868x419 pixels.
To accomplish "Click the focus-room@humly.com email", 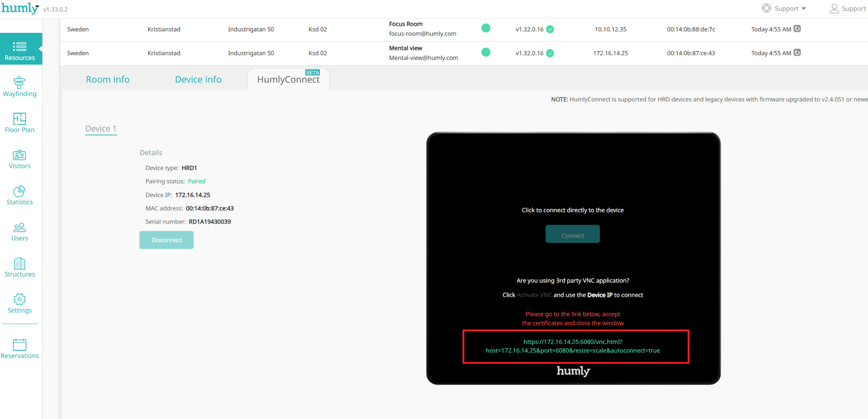I will point(423,34).
